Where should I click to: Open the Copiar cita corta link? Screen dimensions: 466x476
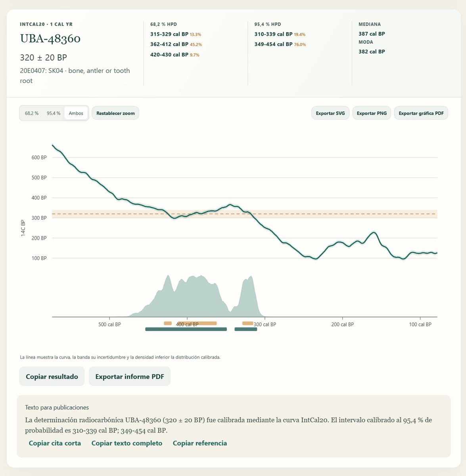[55, 443]
